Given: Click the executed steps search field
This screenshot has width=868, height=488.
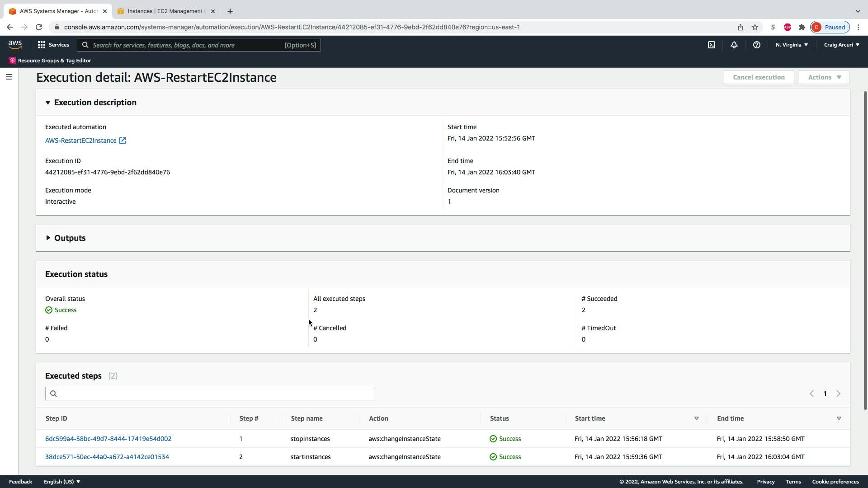Looking at the screenshot, I should pyautogui.click(x=209, y=394).
